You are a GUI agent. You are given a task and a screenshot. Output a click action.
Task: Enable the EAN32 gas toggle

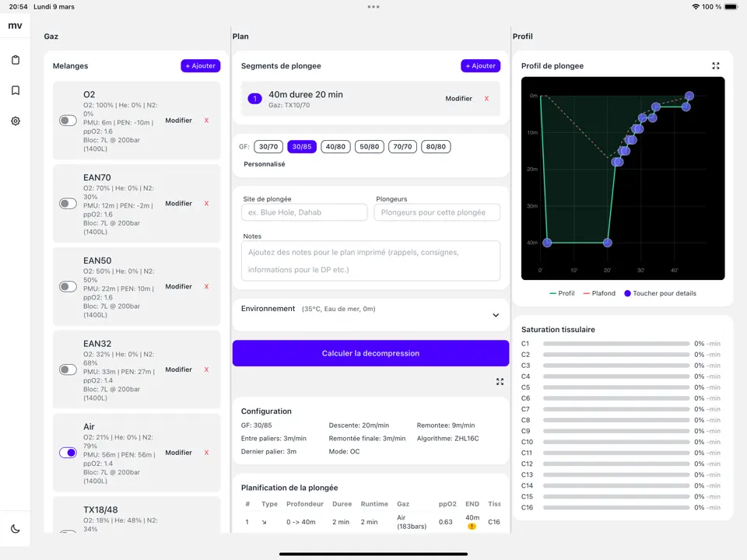click(68, 369)
